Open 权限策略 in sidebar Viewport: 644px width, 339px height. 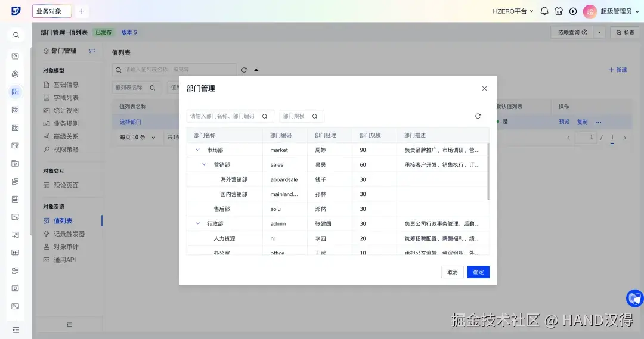click(x=61, y=150)
